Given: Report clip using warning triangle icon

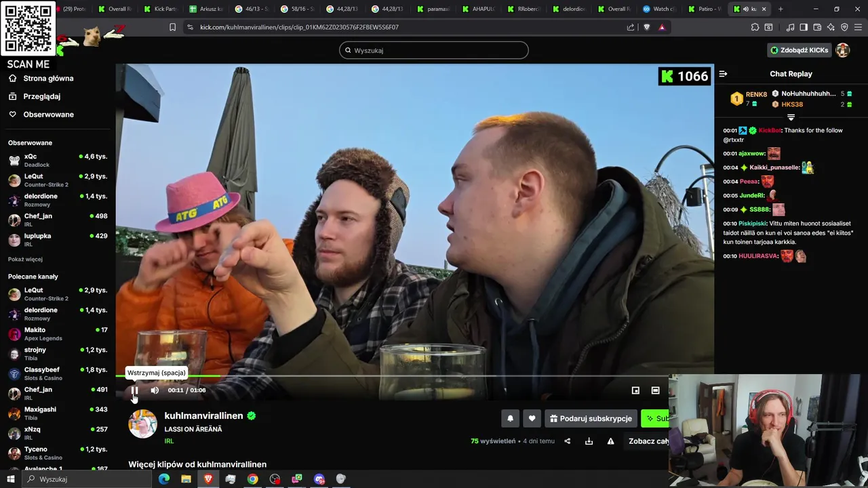Looking at the screenshot, I should [610, 441].
